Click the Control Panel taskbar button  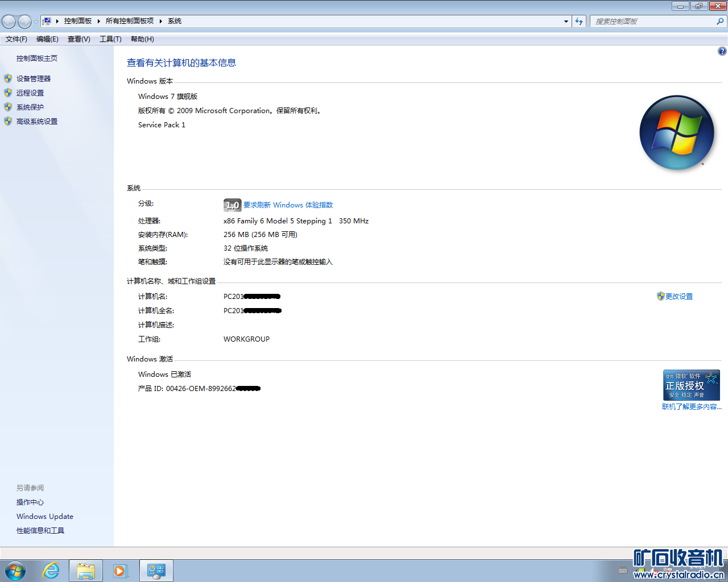tap(156, 571)
